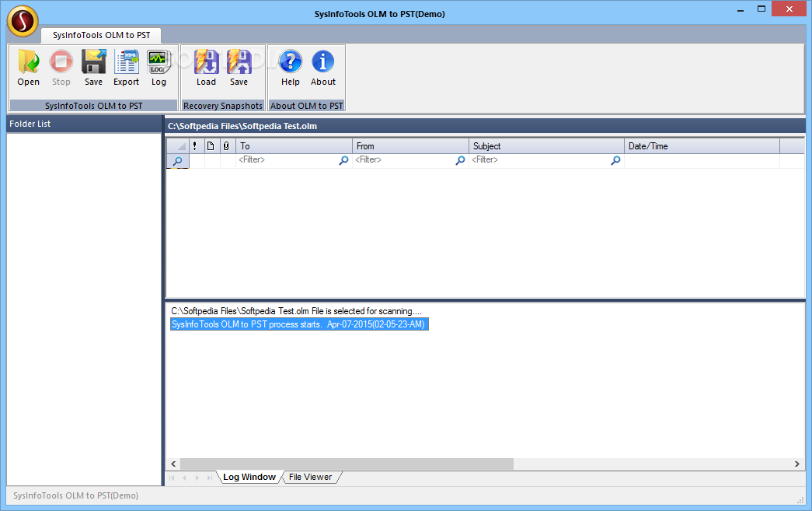Open the Help question mark icon

[290, 61]
